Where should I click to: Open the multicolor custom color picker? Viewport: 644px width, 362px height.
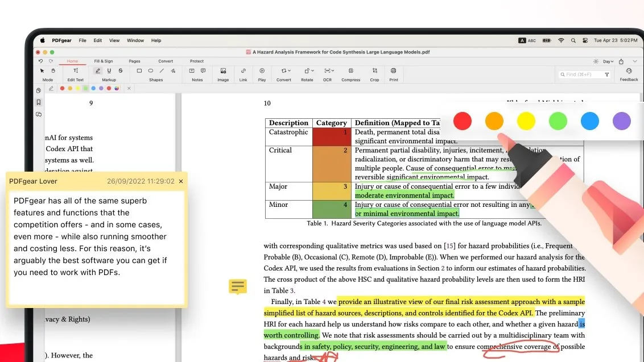point(117,88)
